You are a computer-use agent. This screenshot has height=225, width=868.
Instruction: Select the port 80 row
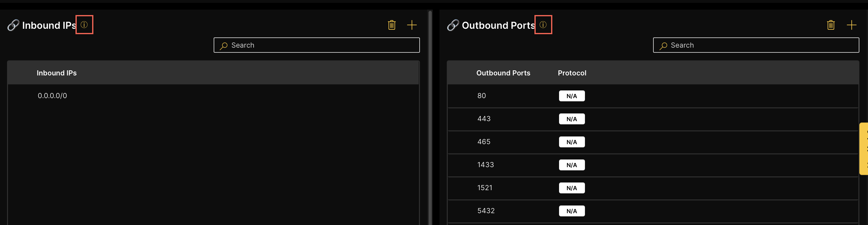(482, 96)
